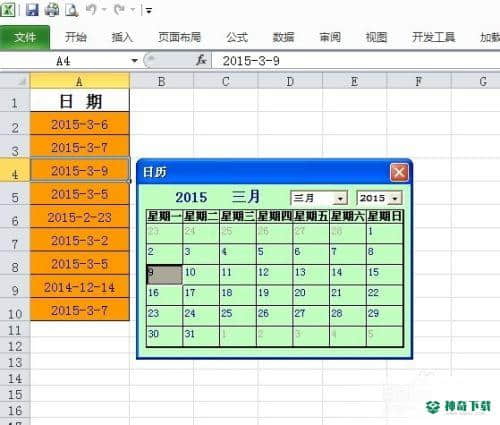Click the Quick Print icon

click(x=52, y=9)
